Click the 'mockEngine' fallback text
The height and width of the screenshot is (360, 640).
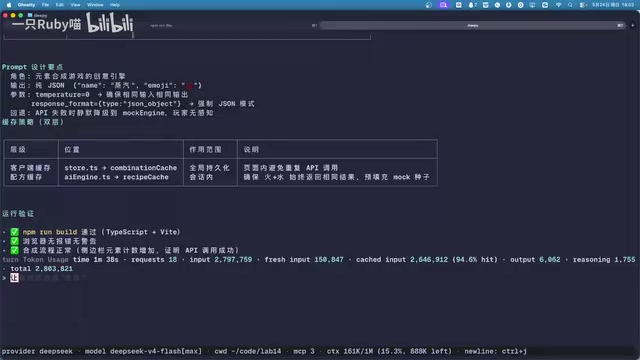[x=144, y=113]
